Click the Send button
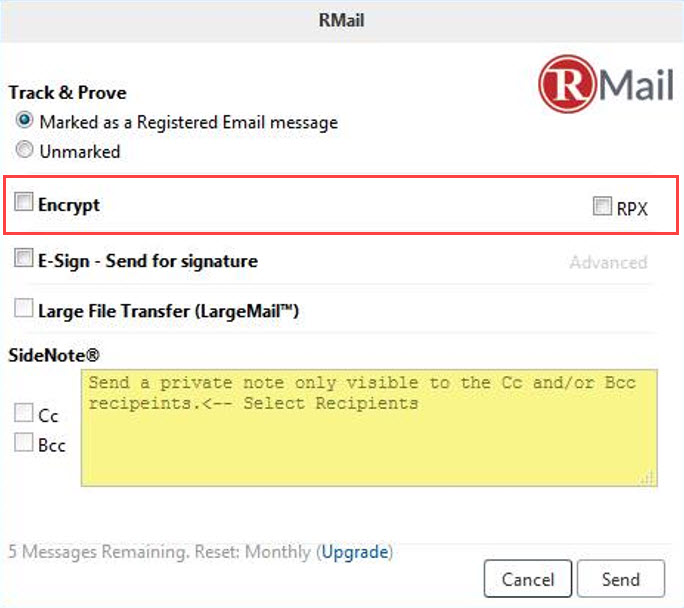684x608 pixels. click(x=621, y=579)
